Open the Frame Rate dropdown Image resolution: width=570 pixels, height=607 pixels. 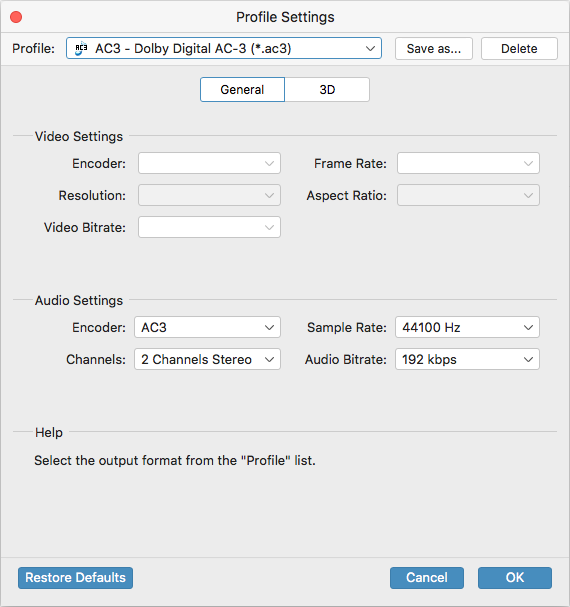[x=468, y=163]
